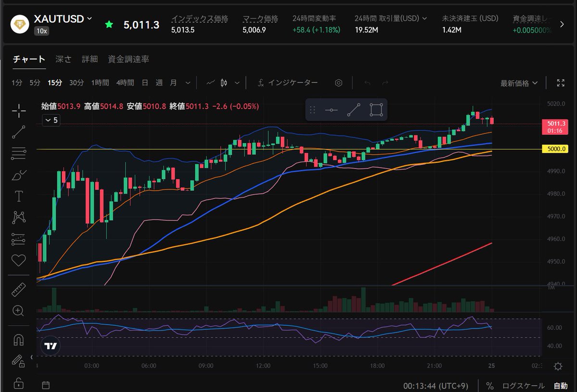577x392 pixels.
Task: Toggle stay in drawing mode pencil-lock
Action: [x=18, y=361]
